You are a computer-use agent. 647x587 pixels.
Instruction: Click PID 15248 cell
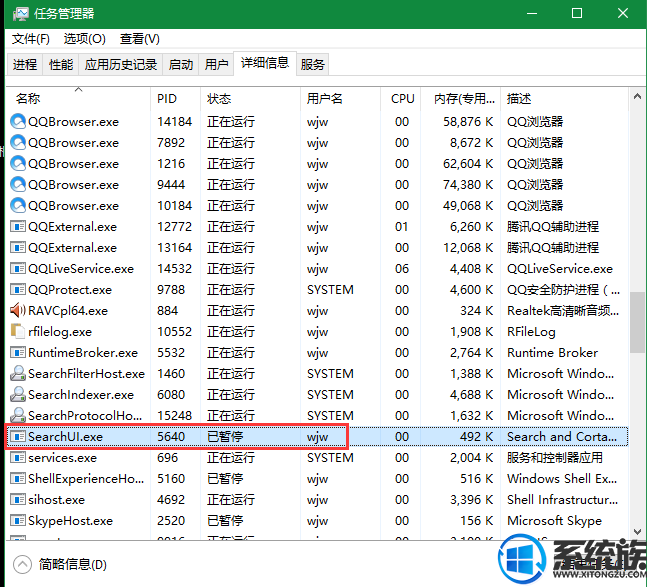[x=174, y=415]
